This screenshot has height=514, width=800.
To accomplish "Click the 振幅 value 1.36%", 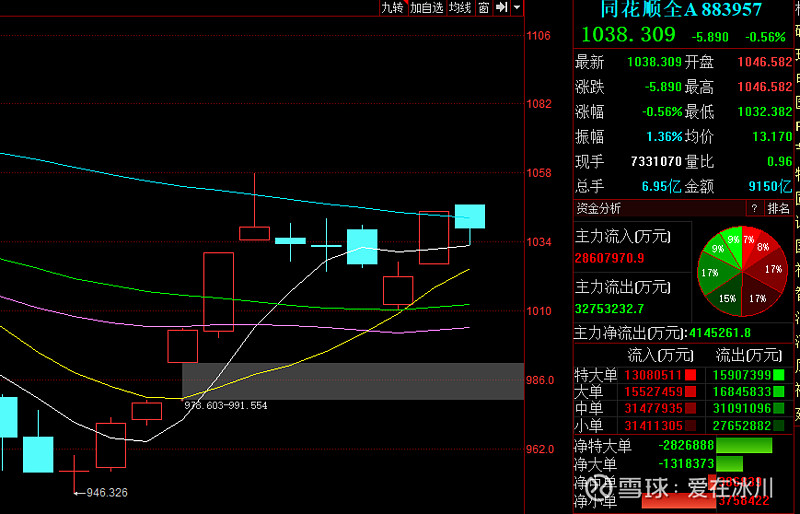I will pyautogui.click(x=664, y=137).
